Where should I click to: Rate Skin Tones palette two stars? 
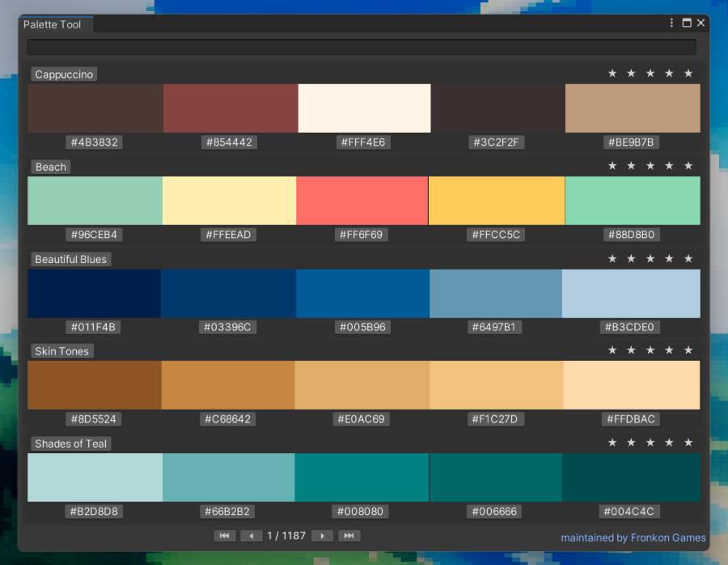tap(632, 350)
